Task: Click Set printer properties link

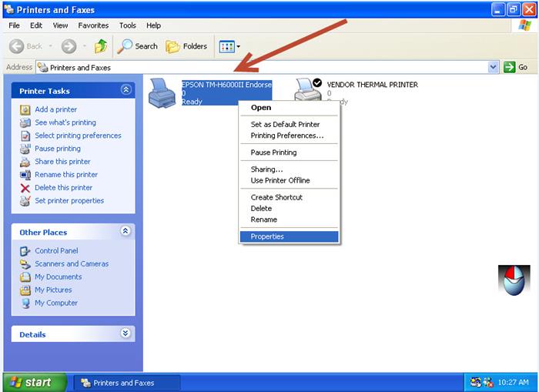Action: (x=69, y=201)
